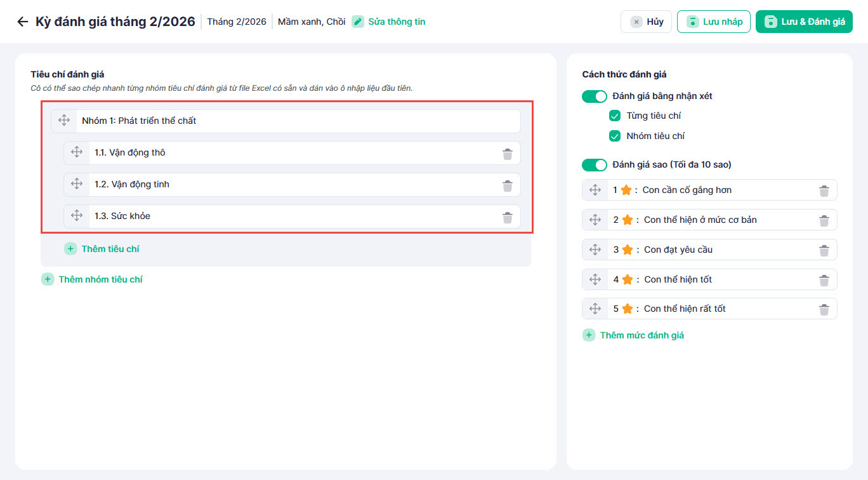Uncheck the "Từng tiêu chí" checkbox
This screenshot has height=480, width=868.
pos(614,116)
